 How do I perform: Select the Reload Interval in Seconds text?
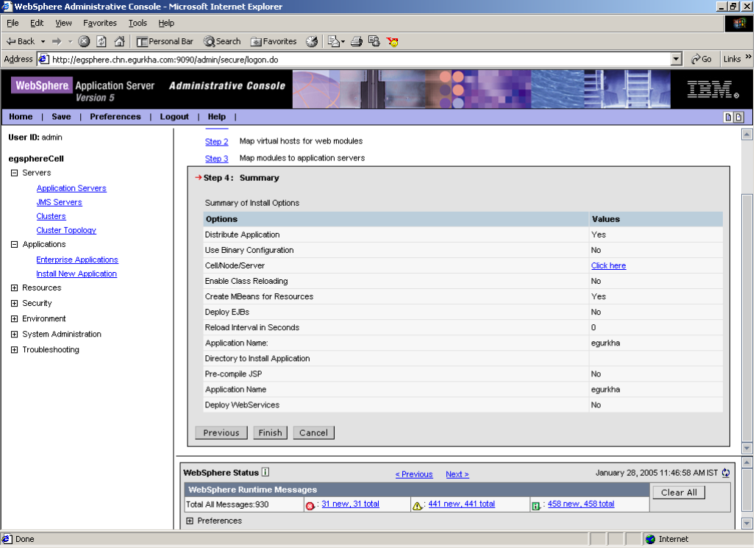pos(252,328)
